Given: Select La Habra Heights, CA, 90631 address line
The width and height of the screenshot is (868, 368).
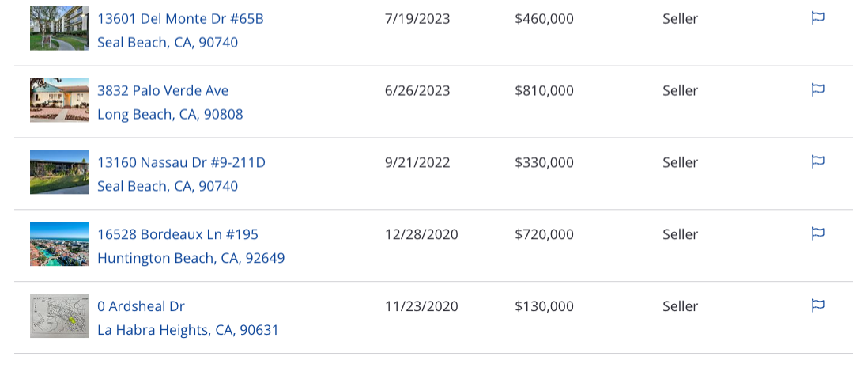Looking at the screenshot, I should 187,330.
